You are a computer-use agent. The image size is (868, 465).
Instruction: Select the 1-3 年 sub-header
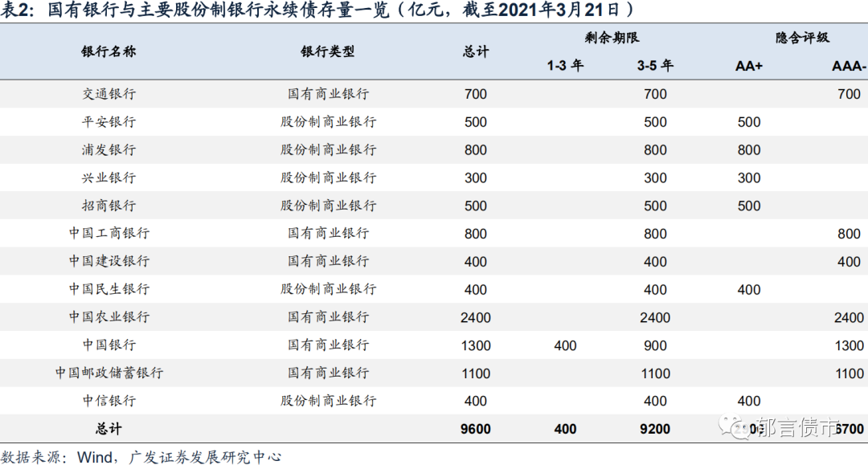coord(565,65)
